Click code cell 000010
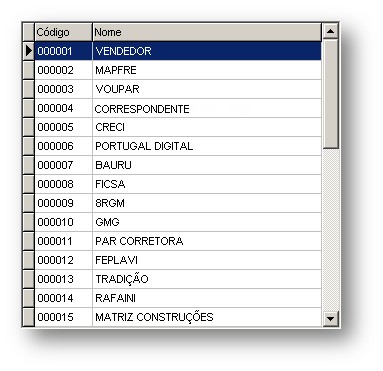 63,222
